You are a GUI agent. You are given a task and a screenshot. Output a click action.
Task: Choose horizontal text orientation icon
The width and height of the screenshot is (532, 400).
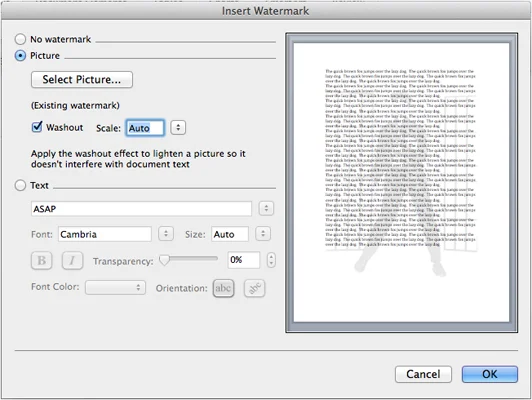pos(223,288)
